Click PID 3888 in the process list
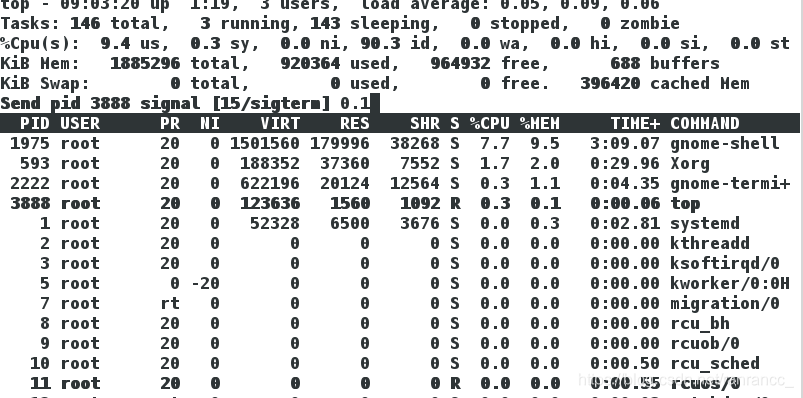Image resolution: width=803 pixels, height=398 pixels. click(30, 203)
